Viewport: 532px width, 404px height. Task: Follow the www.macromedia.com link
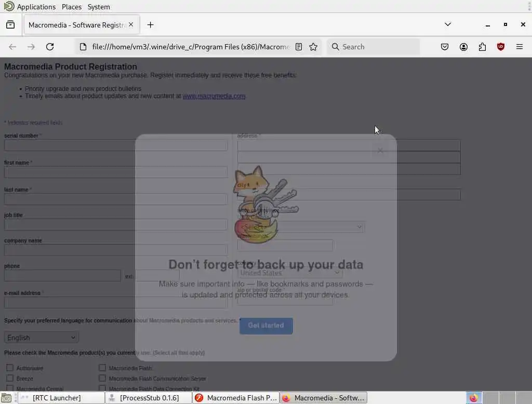214,96
